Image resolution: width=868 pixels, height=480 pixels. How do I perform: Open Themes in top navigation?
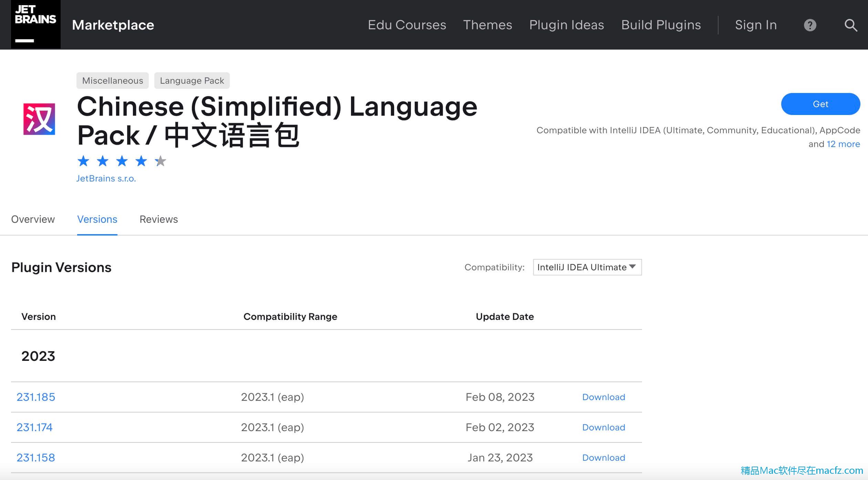[x=487, y=25]
